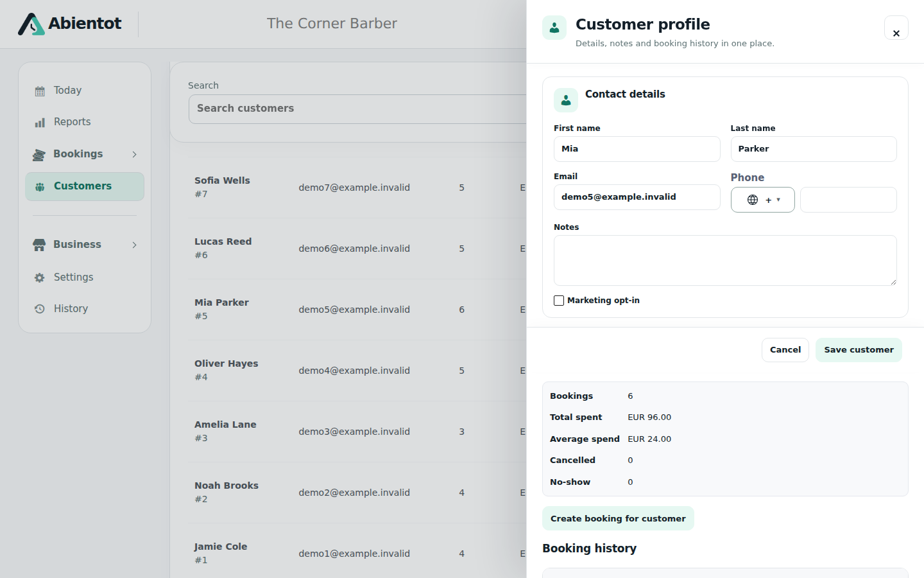Screen dimensions: 924x578
Task: Click into the Notes textarea
Action: pyautogui.click(x=725, y=260)
